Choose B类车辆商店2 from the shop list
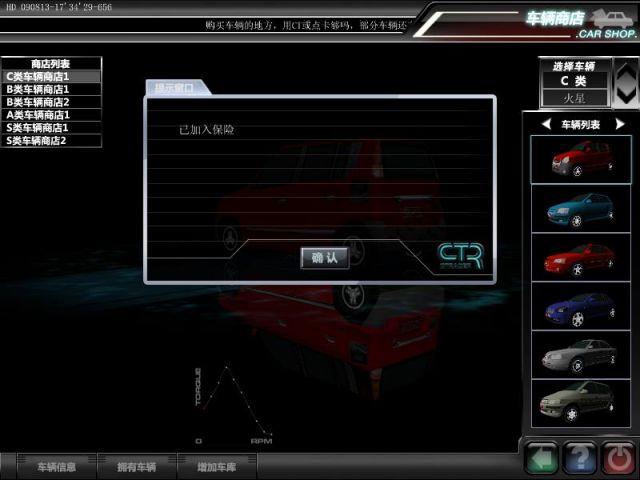The image size is (640, 480). [51, 102]
